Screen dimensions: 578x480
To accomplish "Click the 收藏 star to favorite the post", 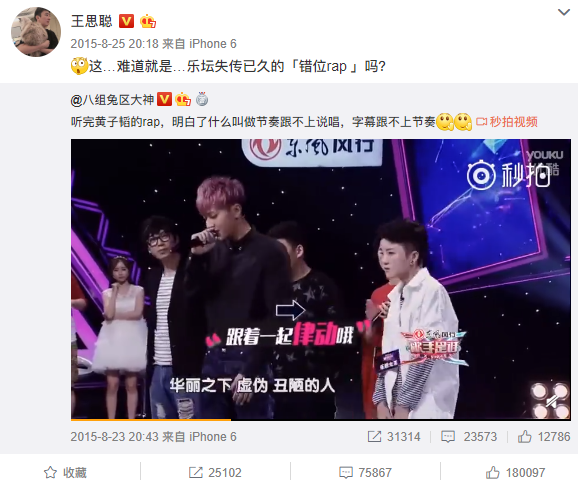I will (x=65, y=472).
